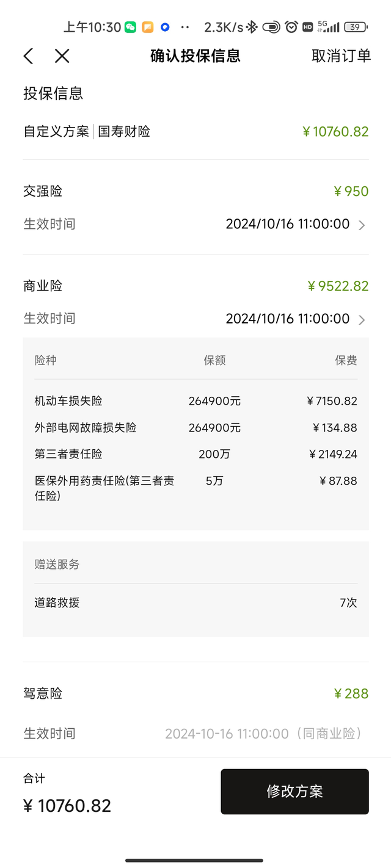The height and width of the screenshot is (868, 391).
Task: Expand 商业险 effective time chevron
Action: 362,319
